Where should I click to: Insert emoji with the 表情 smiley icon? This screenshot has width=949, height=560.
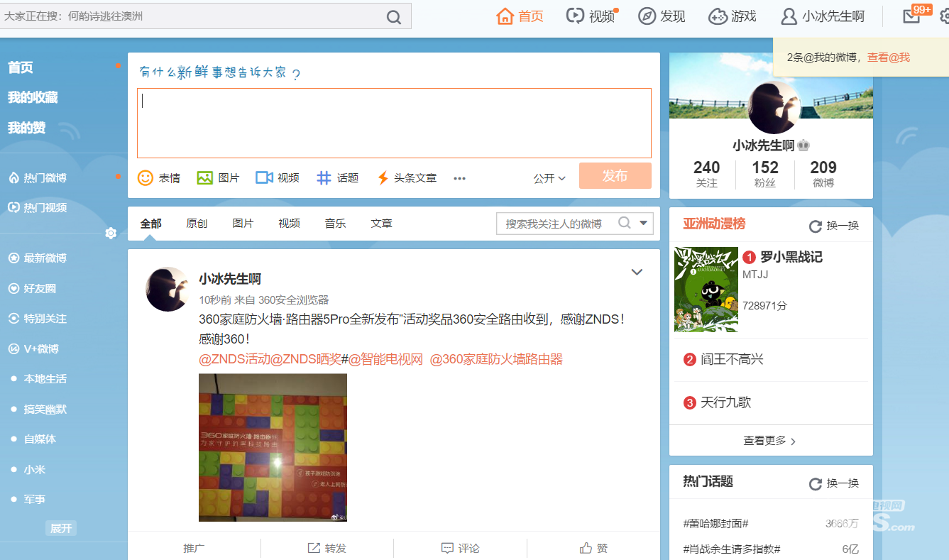pyautogui.click(x=146, y=177)
